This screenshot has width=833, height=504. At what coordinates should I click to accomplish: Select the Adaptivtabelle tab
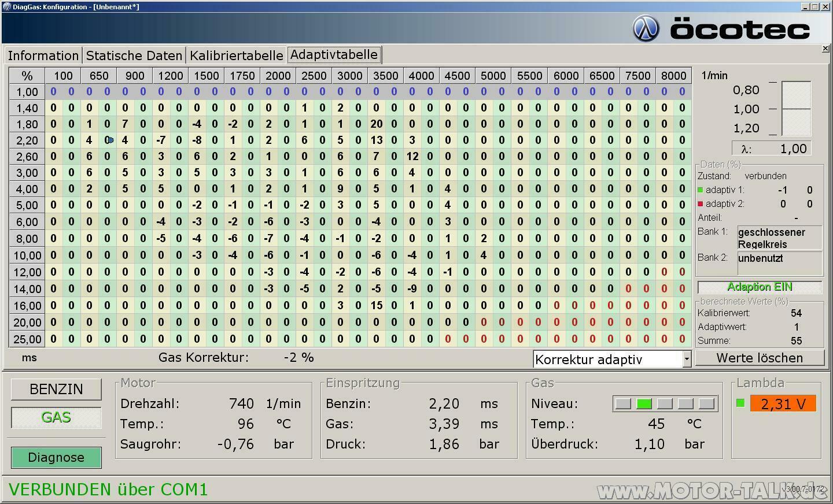(334, 54)
